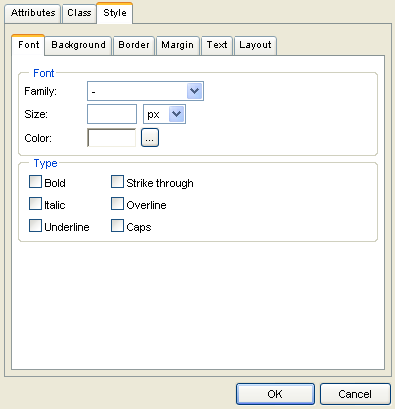Confirm with the OK button
Screen dimensions: 395x409
click(x=275, y=394)
